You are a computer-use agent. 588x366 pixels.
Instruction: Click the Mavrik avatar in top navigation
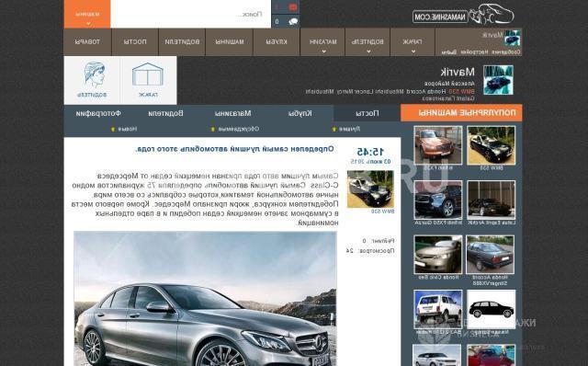pos(513,39)
